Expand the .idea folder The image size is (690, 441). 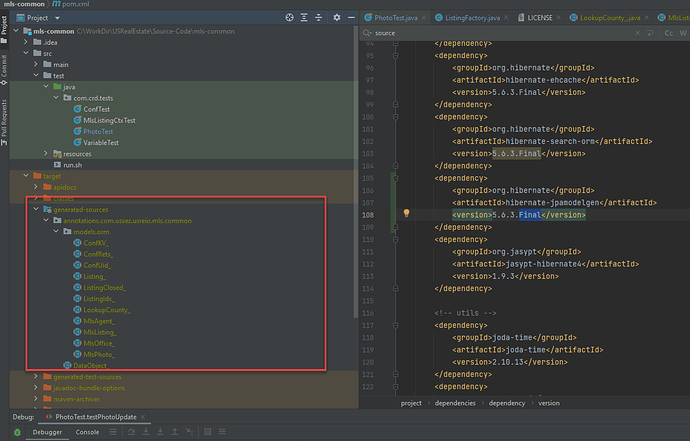tap(26, 42)
